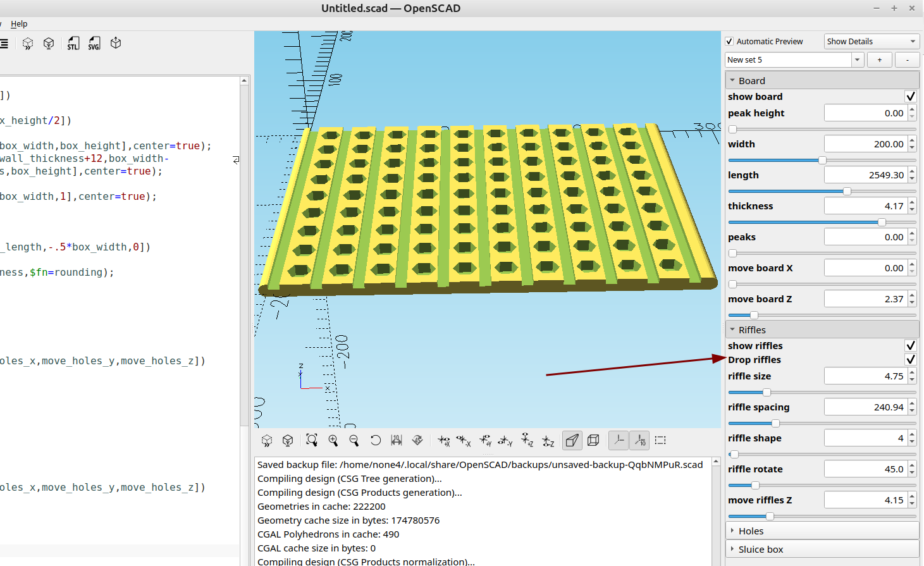Click the View All icon in viewport toolbar
This screenshot has height=566, width=924.
click(x=312, y=440)
